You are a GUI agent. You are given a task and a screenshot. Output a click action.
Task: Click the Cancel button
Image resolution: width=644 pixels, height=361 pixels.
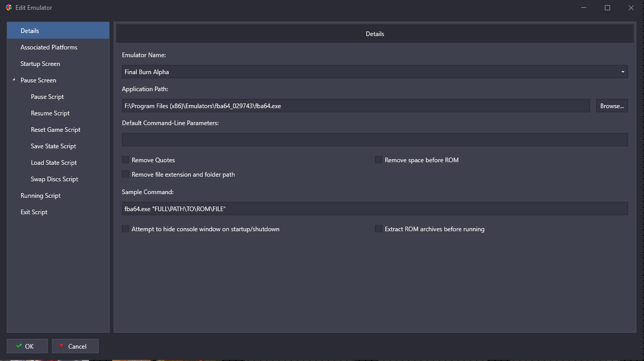coord(75,346)
